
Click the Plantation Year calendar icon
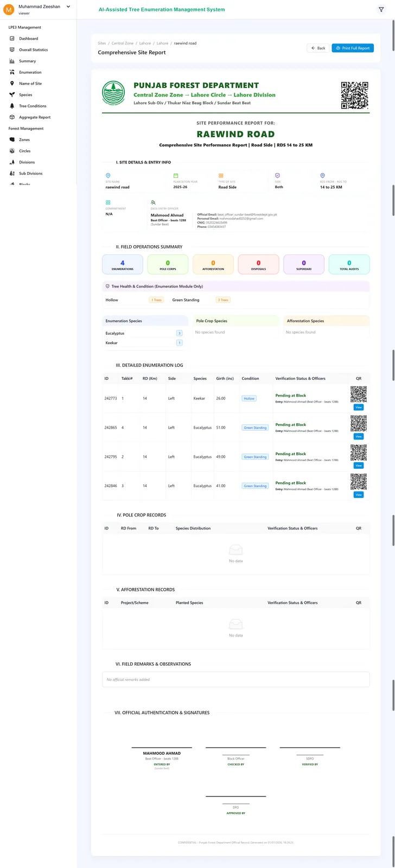176,176
